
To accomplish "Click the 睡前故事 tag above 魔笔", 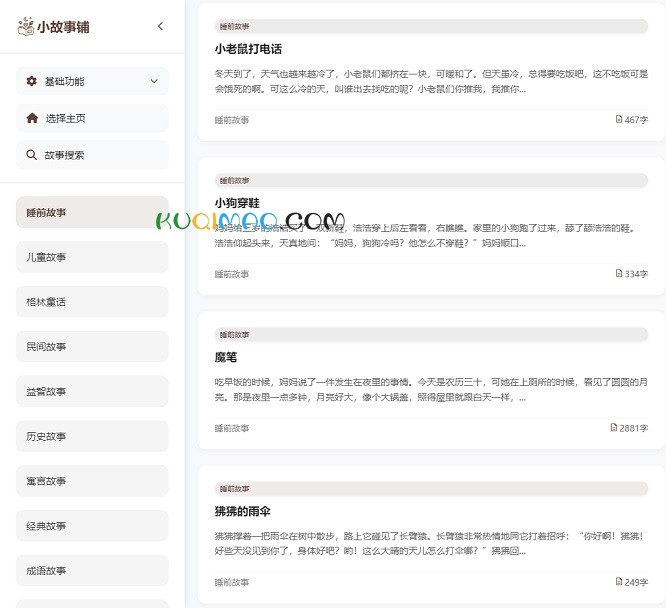I will (431, 335).
